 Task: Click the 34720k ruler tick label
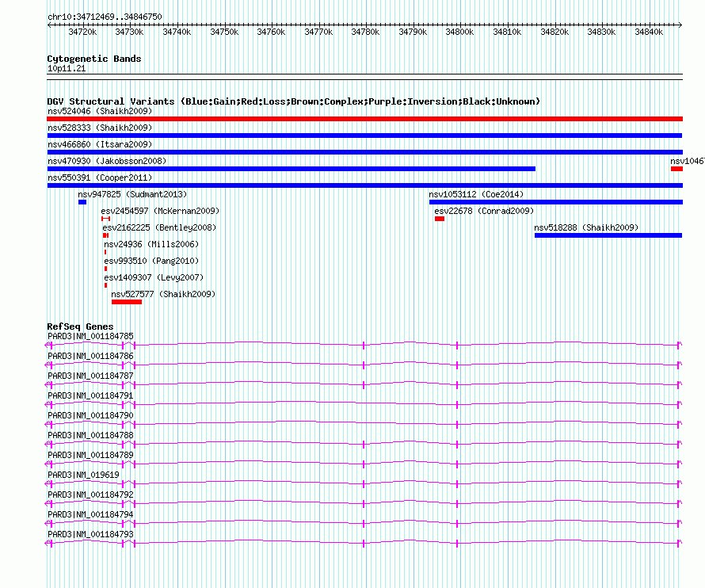(82, 32)
